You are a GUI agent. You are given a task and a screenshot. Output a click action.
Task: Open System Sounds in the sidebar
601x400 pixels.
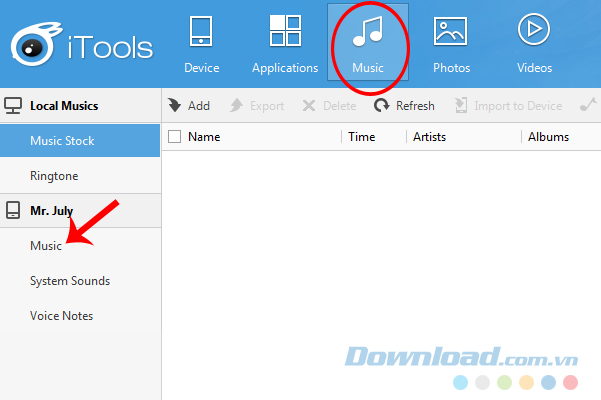coord(80,281)
